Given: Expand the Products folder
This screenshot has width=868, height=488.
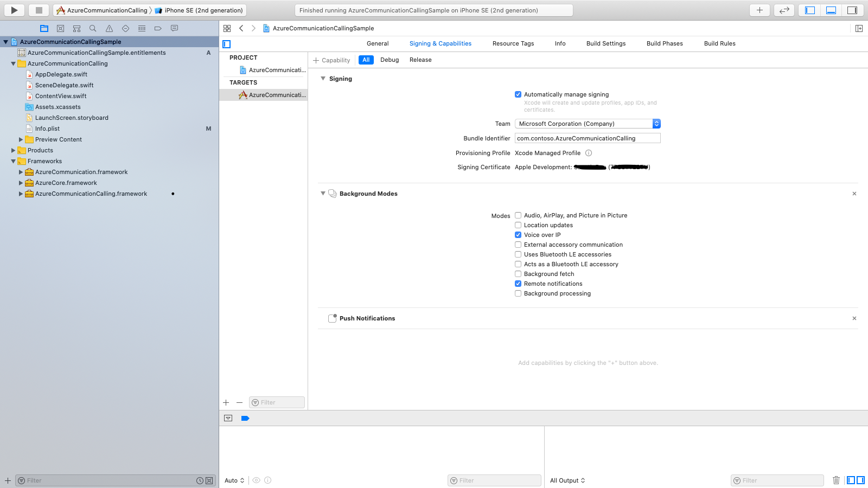Looking at the screenshot, I should (14, 150).
